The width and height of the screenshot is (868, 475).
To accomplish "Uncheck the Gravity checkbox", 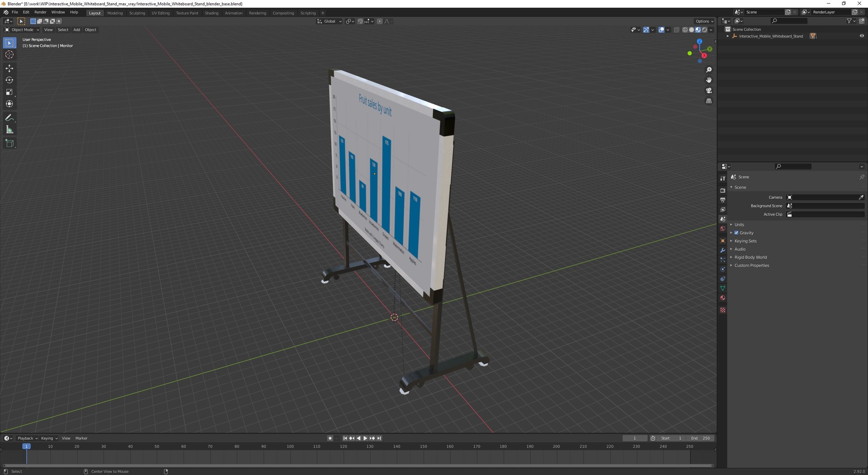I will (x=736, y=233).
